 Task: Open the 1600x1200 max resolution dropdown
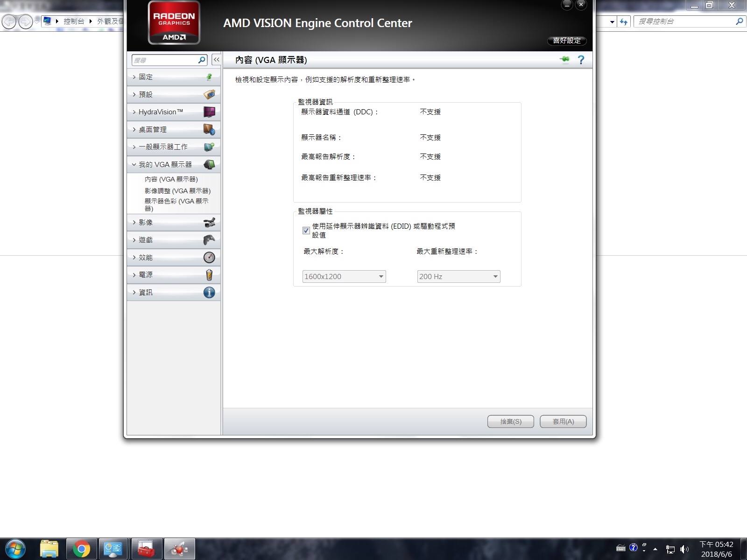point(344,276)
